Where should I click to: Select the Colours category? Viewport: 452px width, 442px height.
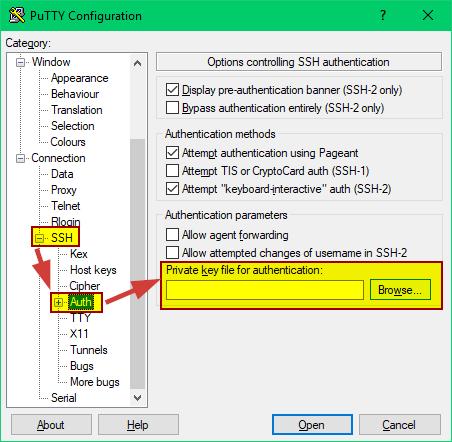click(x=68, y=142)
